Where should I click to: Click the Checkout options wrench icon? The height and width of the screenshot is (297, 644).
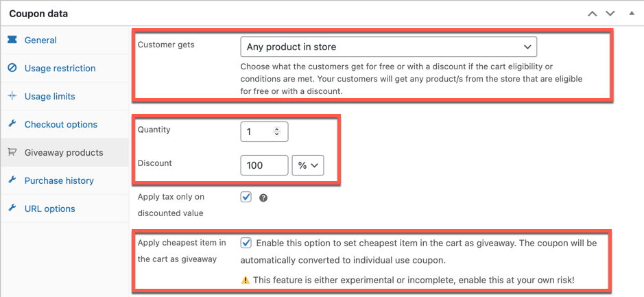click(x=12, y=124)
